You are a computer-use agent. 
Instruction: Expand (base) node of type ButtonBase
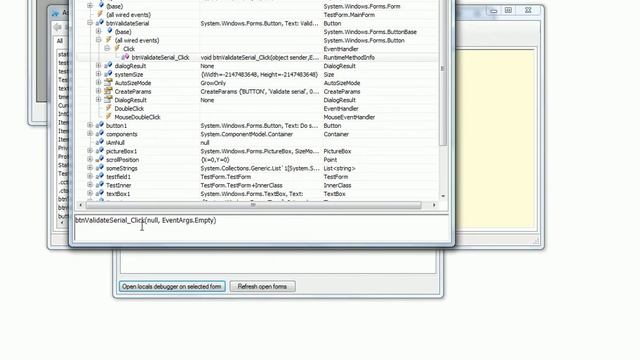tap(98, 31)
